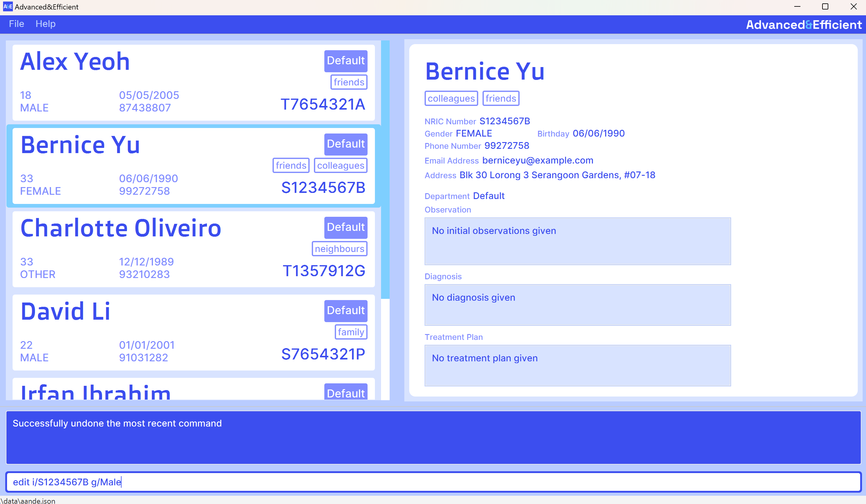
Task: Open the Help menu
Action: tap(45, 24)
